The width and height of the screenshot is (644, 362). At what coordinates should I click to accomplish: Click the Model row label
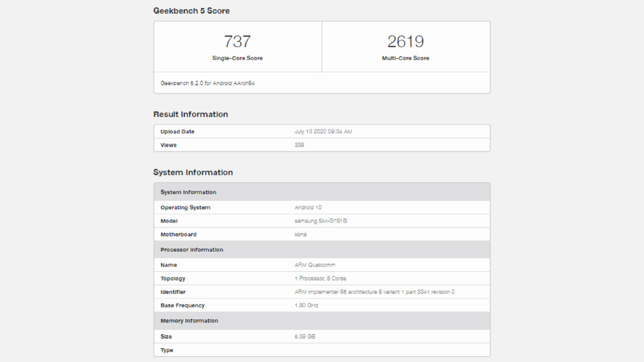pyautogui.click(x=169, y=221)
